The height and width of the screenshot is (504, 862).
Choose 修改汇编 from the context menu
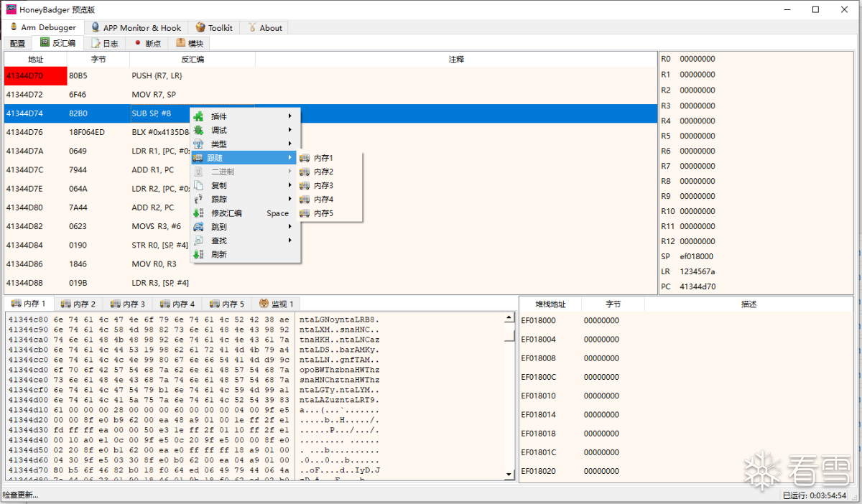coord(245,213)
